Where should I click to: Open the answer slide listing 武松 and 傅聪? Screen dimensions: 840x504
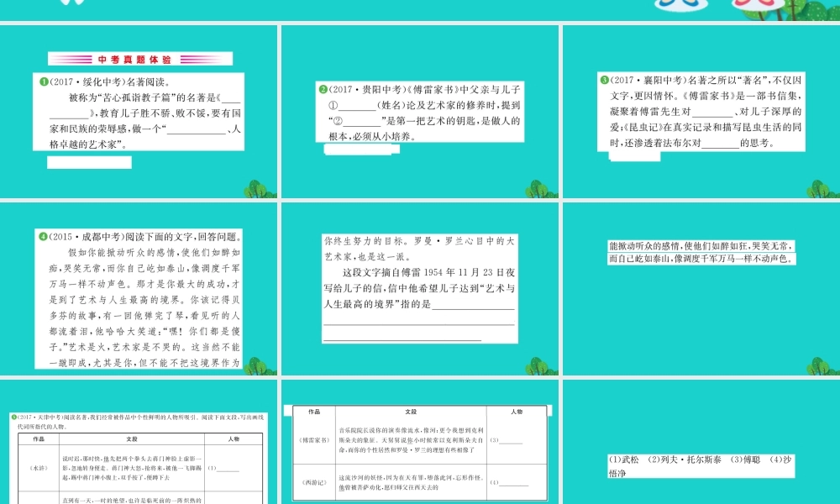(701, 442)
